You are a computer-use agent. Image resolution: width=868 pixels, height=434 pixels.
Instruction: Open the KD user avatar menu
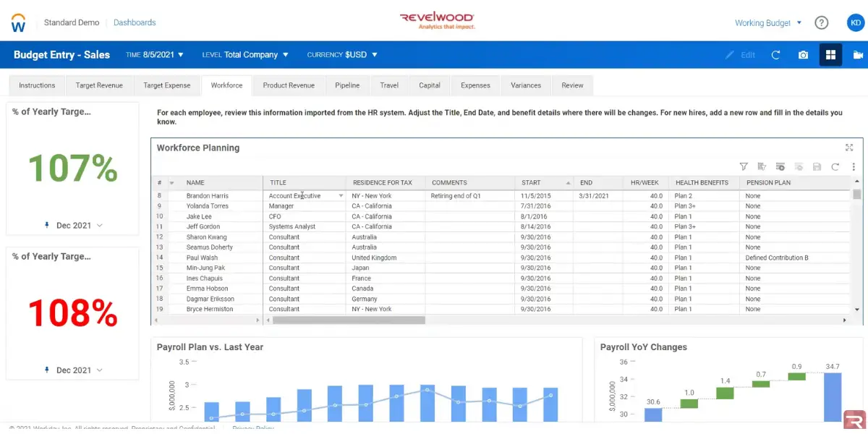[x=856, y=22]
